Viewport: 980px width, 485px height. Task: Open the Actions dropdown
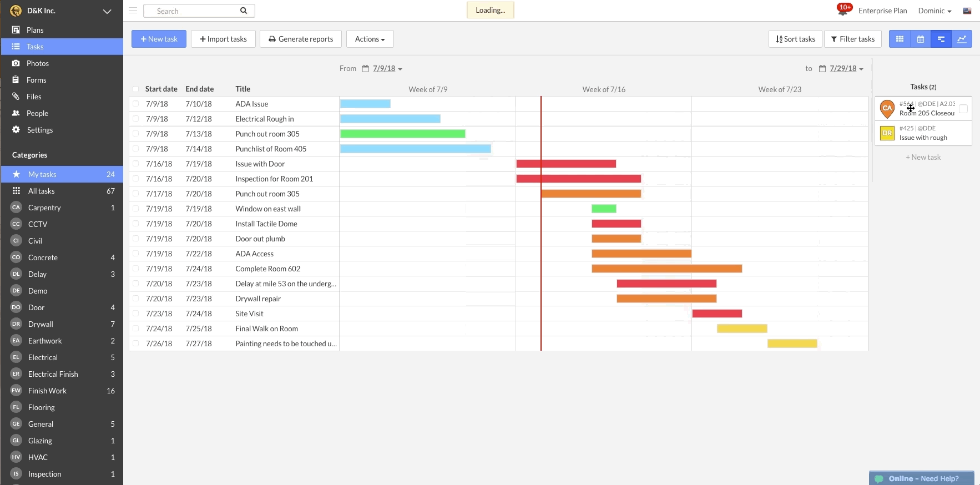point(370,39)
